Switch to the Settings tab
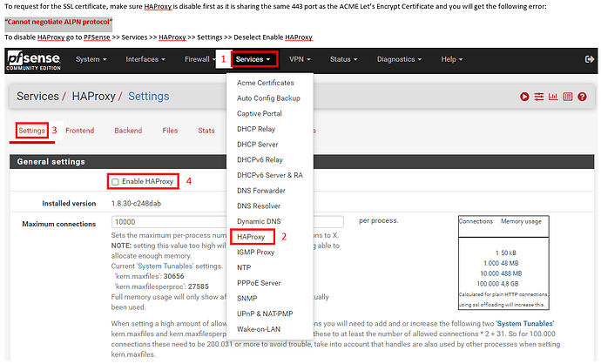Image resolution: width=601 pixels, height=364 pixels. click(32, 131)
